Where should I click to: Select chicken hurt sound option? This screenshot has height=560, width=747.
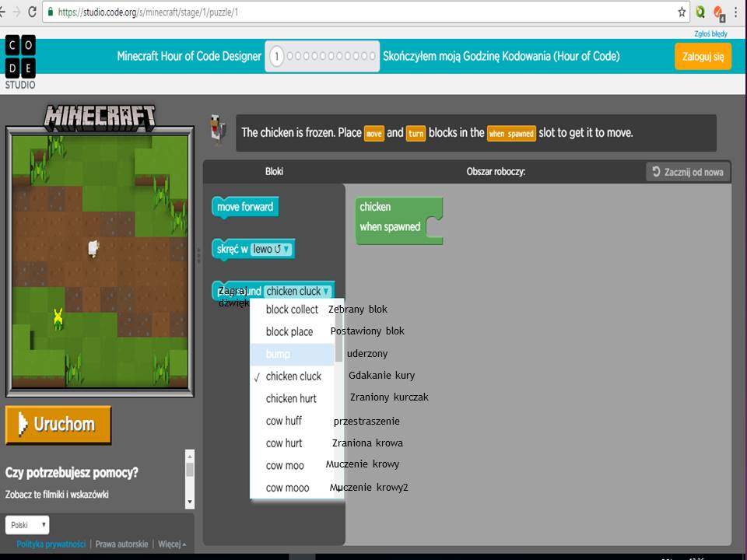(291, 398)
